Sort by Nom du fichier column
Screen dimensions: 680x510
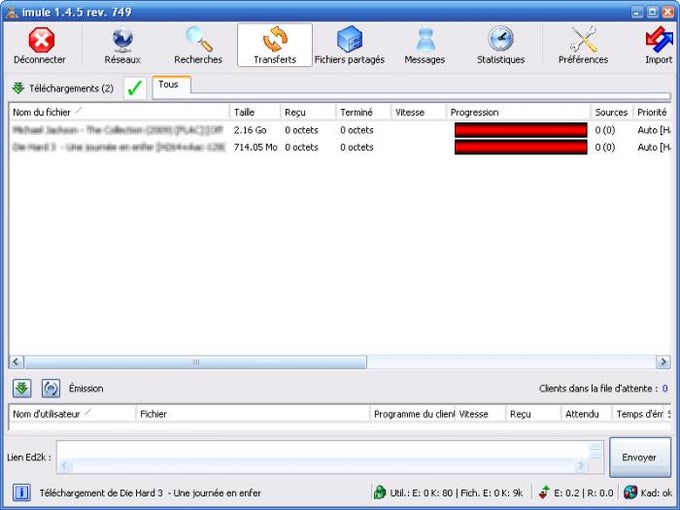[x=119, y=112]
